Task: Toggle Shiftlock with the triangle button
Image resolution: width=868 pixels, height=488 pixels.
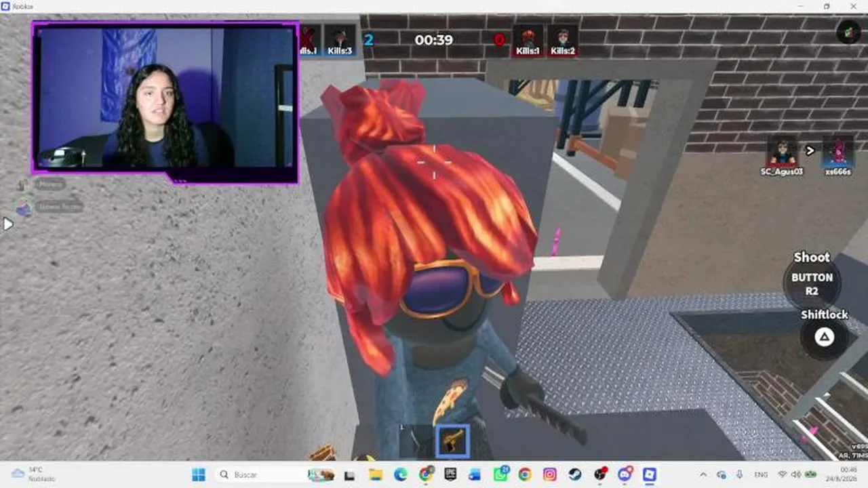Action: [824, 337]
